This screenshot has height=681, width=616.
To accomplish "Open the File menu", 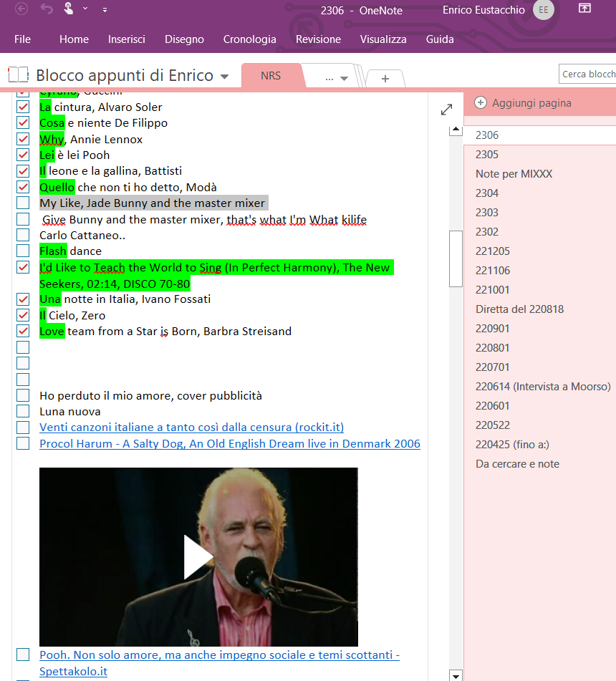I will pos(23,39).
